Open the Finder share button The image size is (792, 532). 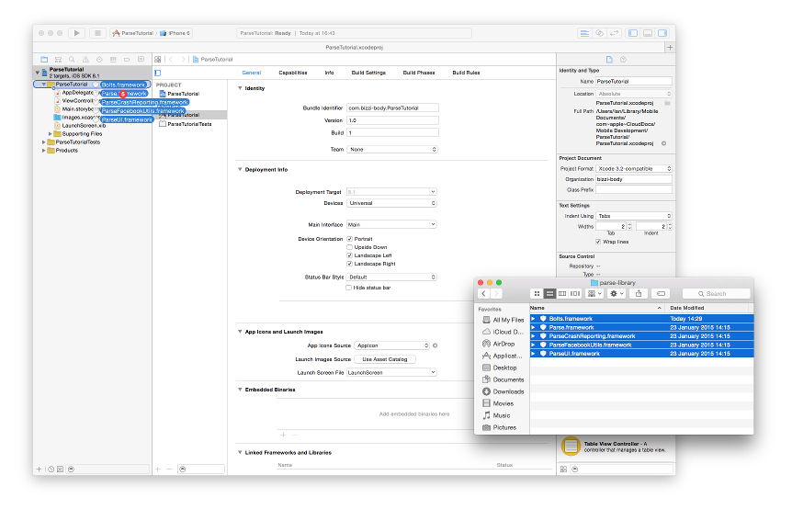tap(639, 294)
